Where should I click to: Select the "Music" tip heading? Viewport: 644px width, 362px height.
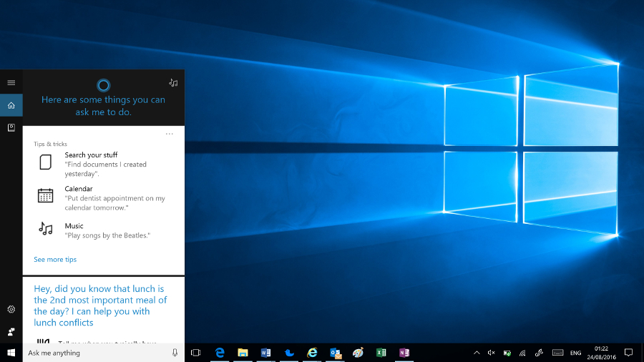point(74,226)
